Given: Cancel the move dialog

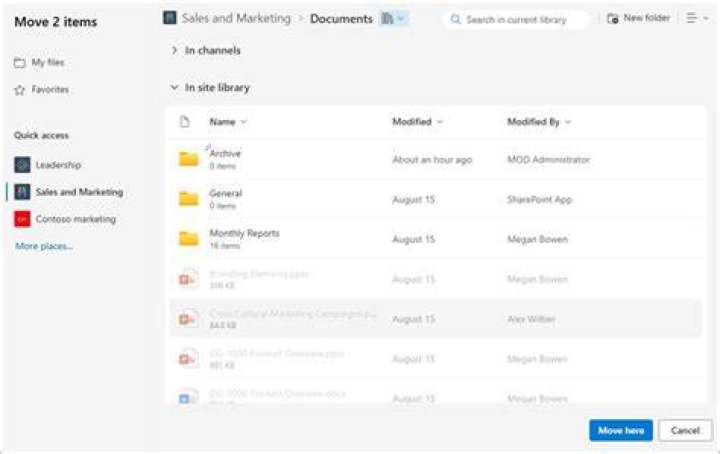Looking at the screenshot, I should (x=685, y=430).
